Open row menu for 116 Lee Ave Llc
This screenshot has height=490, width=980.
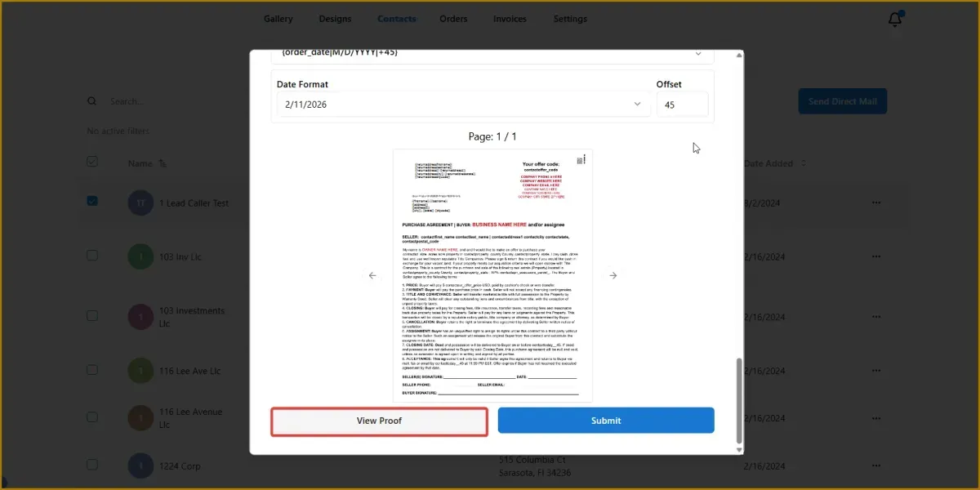click(x=877, y=371)
